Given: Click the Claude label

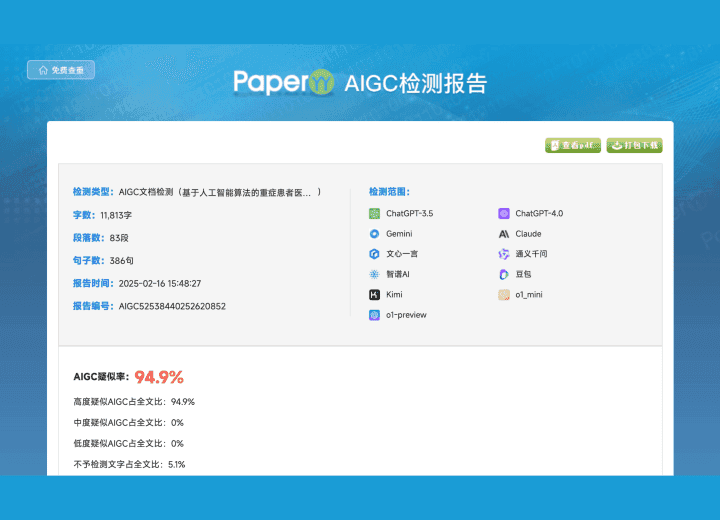Looking at the screenshot, I should [x=528, y=234].
